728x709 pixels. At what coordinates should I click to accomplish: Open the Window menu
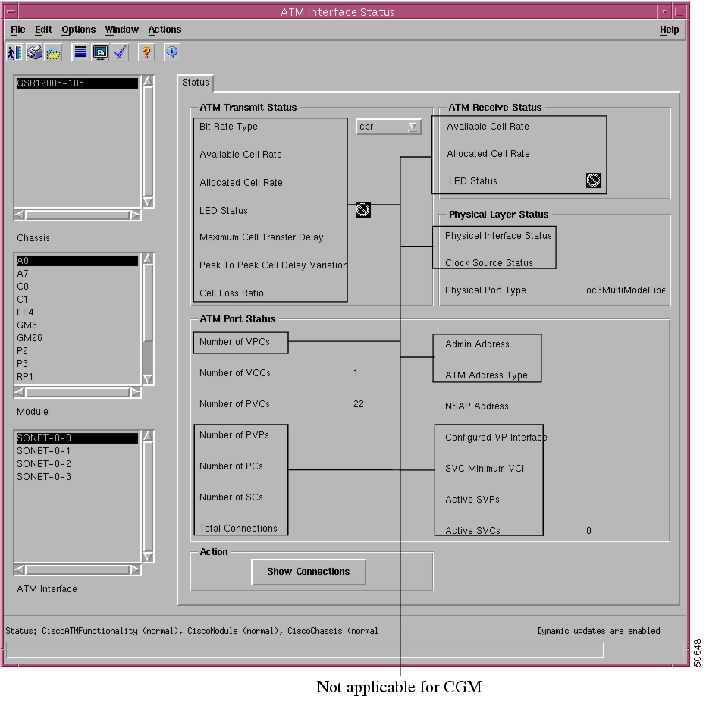(121, 30)
